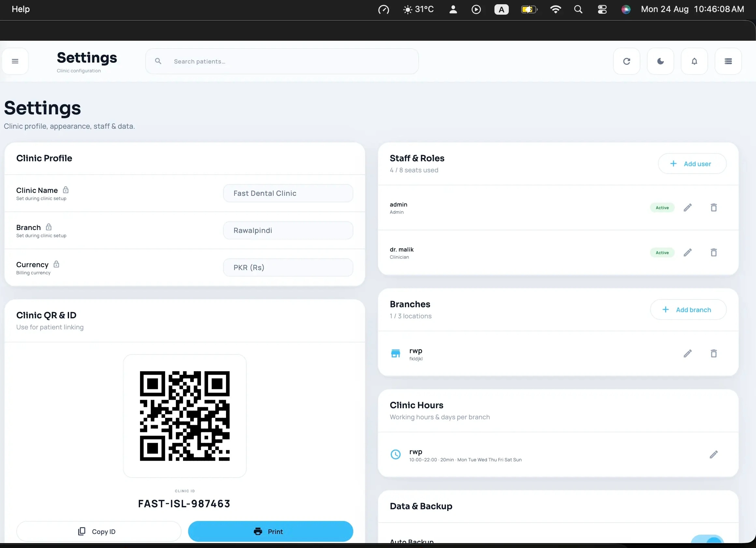Click the Staff & Roles heading

point(417,158)
